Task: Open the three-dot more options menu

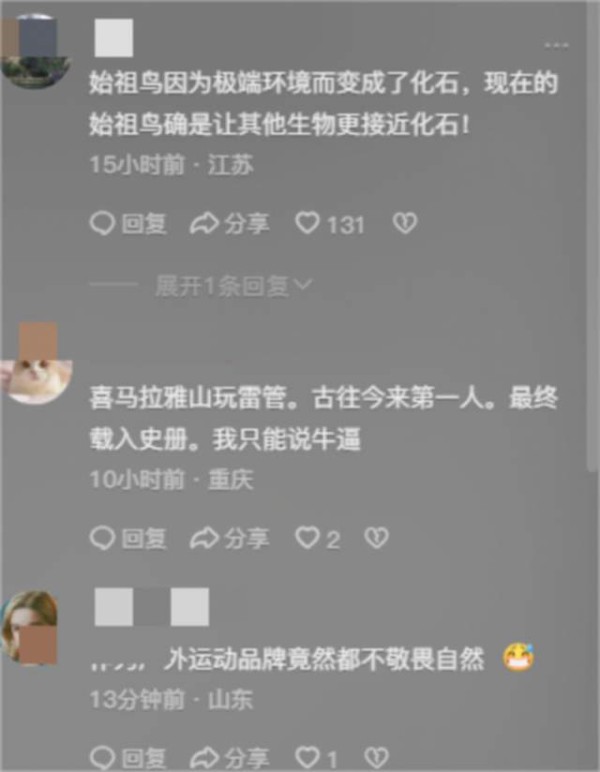Action: click(557, 46)
